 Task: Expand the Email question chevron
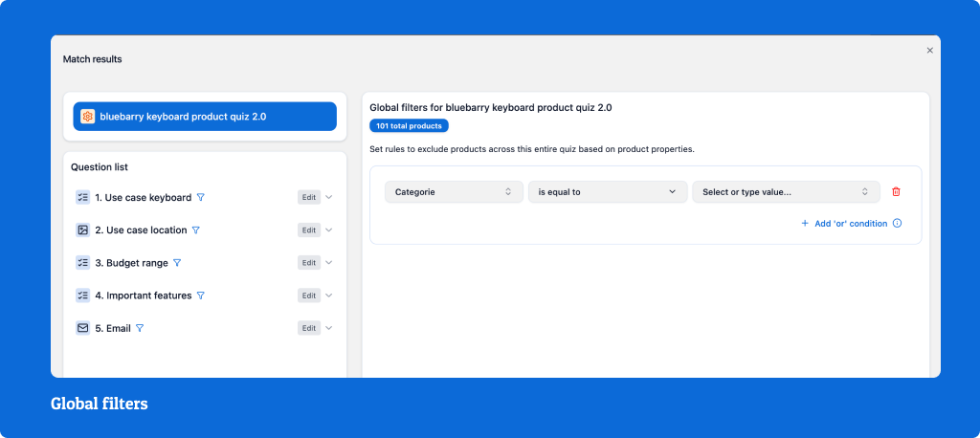(x=329, y=328)
